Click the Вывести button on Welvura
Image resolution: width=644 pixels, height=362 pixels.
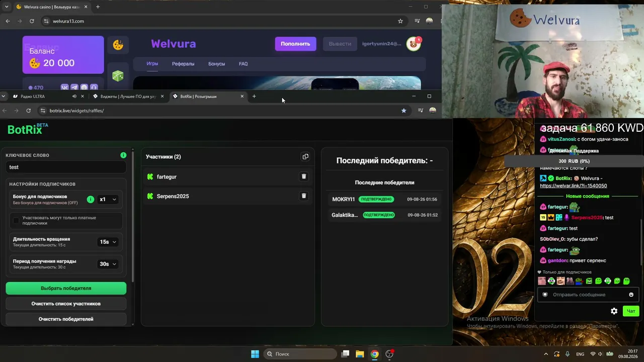[340, 44]
